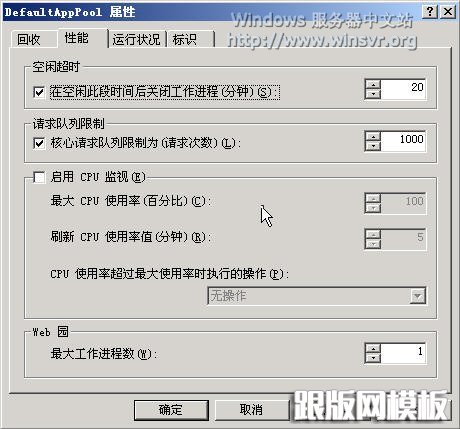Increase idle timeout minutes with up arrow
The image size is (460, 429).
coord(373,84)
